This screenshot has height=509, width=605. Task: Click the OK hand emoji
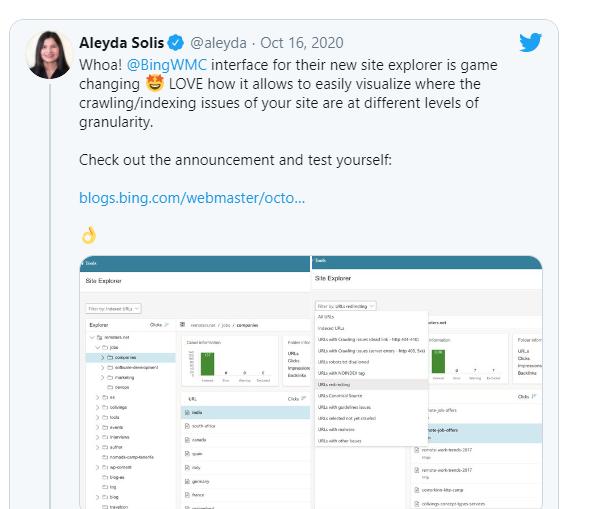coord(88,235)
